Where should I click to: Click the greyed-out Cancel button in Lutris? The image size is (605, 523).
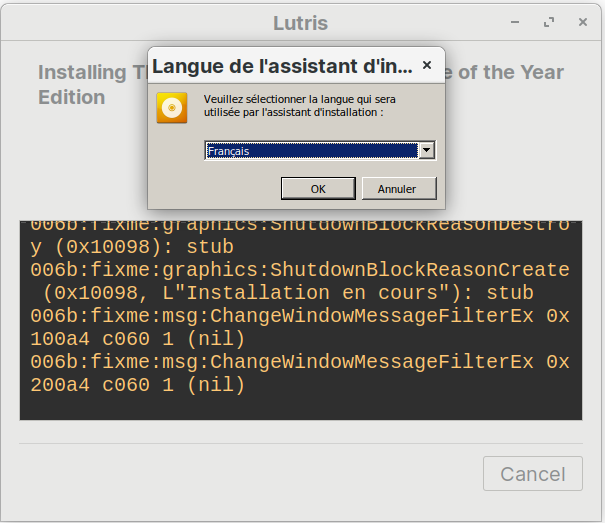coord(532,473)
